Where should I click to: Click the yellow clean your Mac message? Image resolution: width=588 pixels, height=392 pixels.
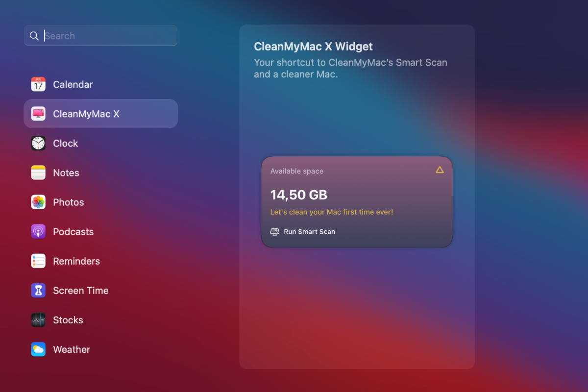pyautogui.click(x=332, y=212)
